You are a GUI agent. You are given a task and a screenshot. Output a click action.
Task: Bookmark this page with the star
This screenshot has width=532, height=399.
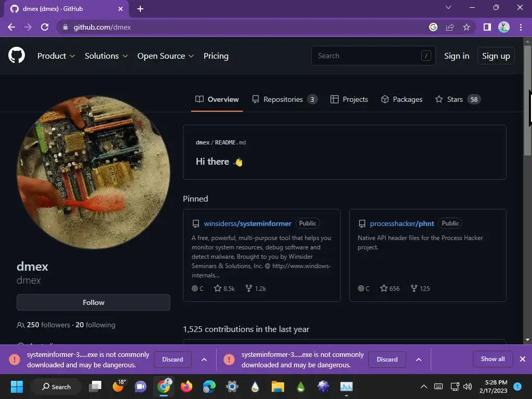(467, 27)
